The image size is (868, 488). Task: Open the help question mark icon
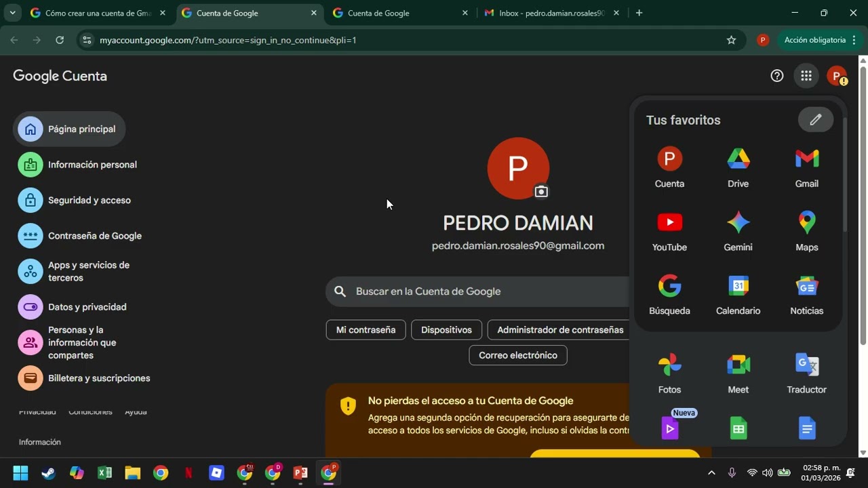coord(777,76)
